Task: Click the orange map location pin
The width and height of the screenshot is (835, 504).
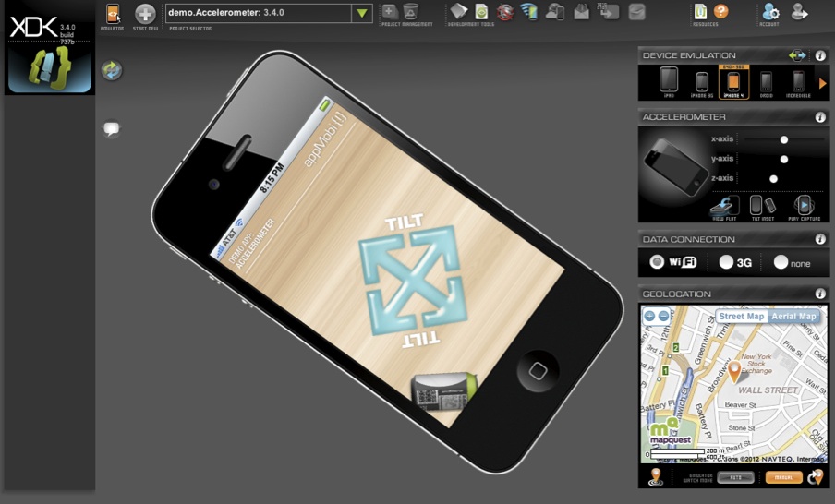Action: pos(734,371)
